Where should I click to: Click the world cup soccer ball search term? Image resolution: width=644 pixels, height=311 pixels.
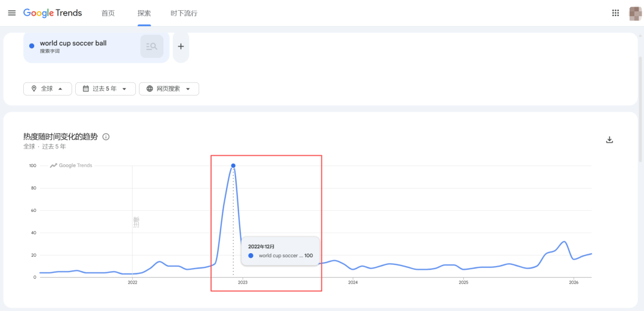[x=73, y=43]
